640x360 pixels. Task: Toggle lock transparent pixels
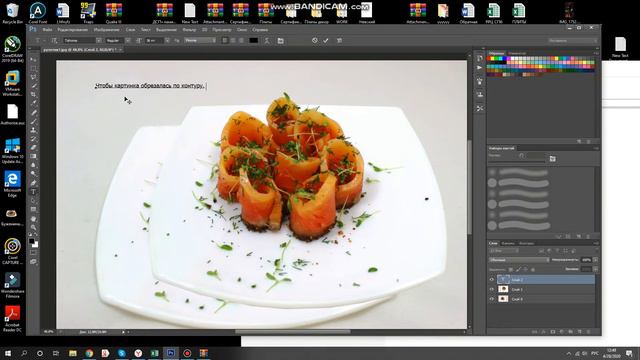coord(511,269)
